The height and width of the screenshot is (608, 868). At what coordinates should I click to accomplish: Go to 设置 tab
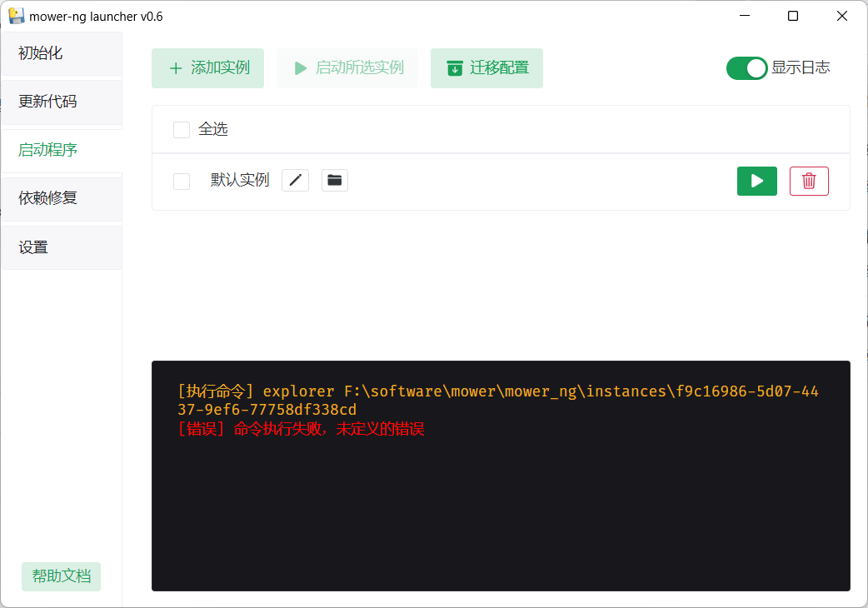coord(61,247)
